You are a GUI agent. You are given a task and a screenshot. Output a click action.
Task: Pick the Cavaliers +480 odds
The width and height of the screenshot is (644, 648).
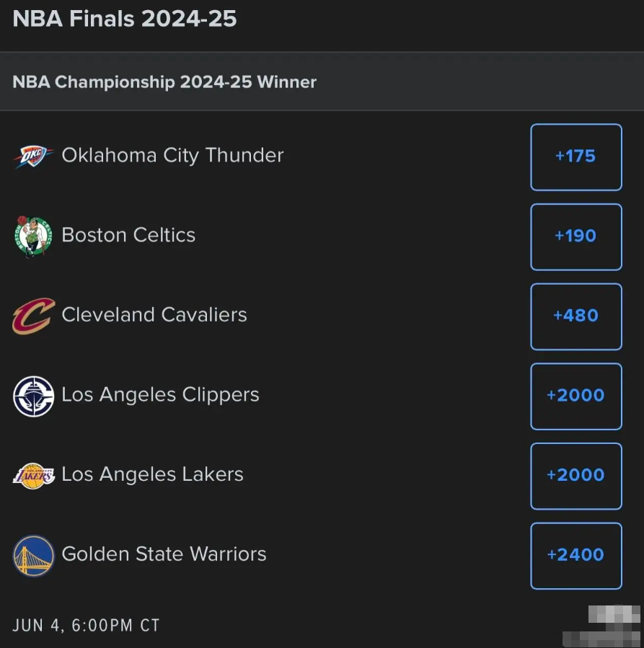tap(576, 316)
